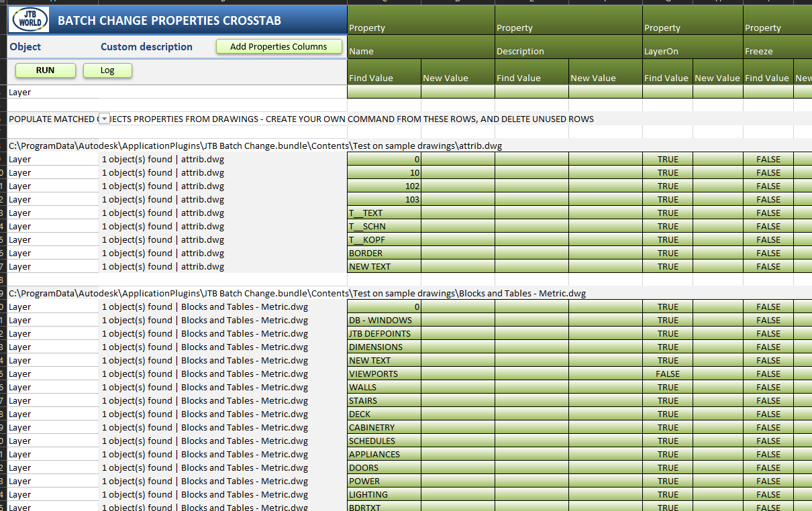Click the RUN button

point(45,70)
